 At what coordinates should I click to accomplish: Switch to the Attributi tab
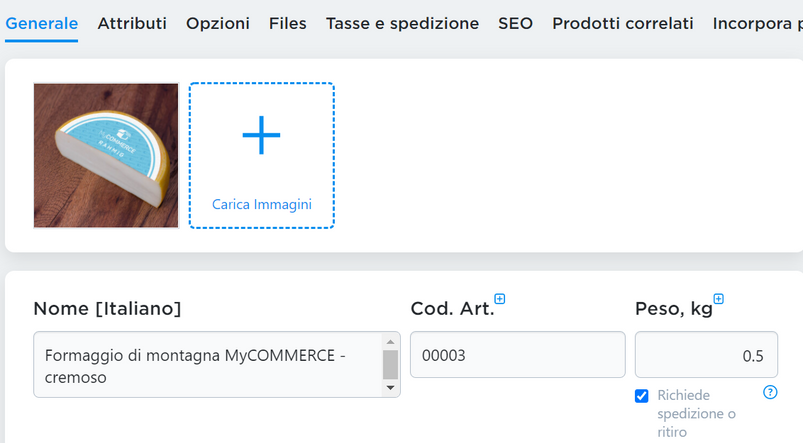(x=132, y=24)
